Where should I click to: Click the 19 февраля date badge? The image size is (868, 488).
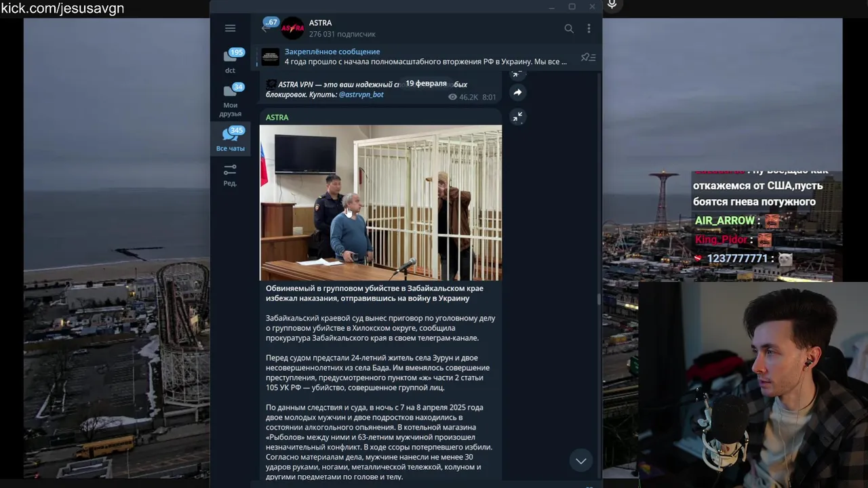[426, 83]
